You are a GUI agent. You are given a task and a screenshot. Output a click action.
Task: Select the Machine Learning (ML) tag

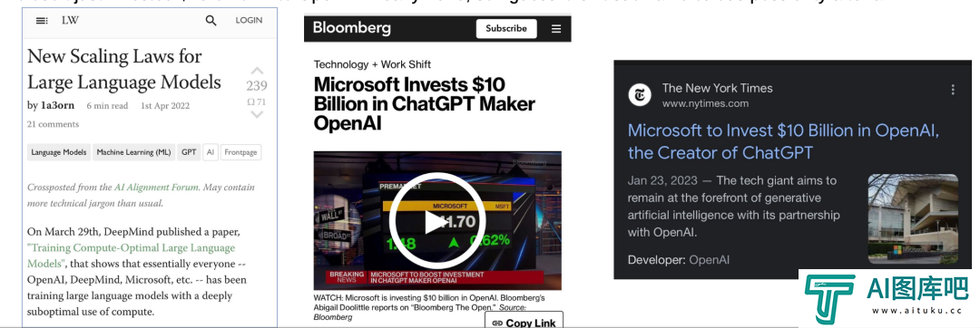pyautogui.click(x=133, y=152)
